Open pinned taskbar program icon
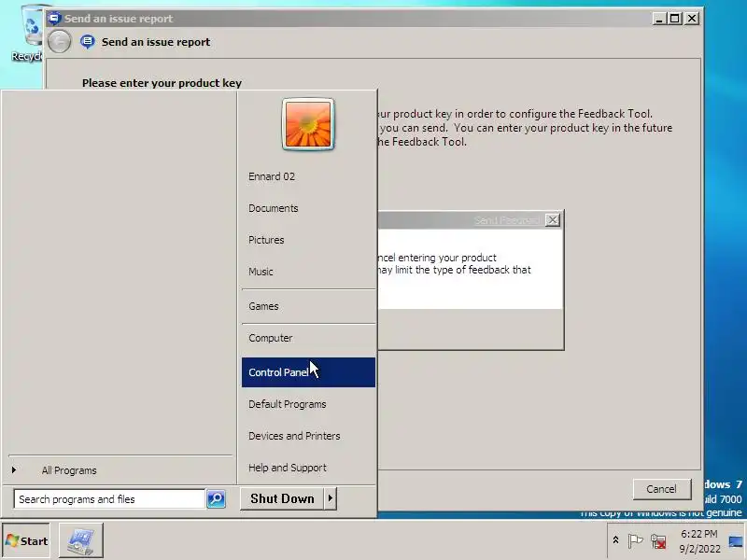This screenshot has width=747, height=560. (81, 541)
